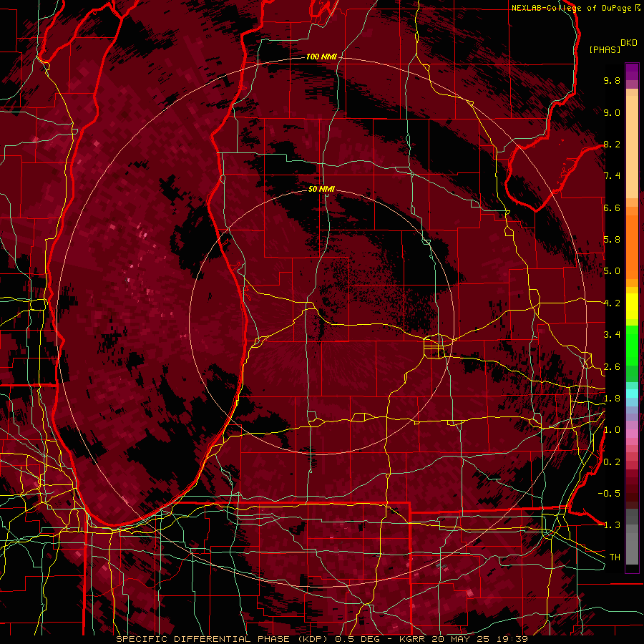Click the 7.4 scale value
Screen dimensions: 644x644
pyautogui.click(x=612, y=176)
